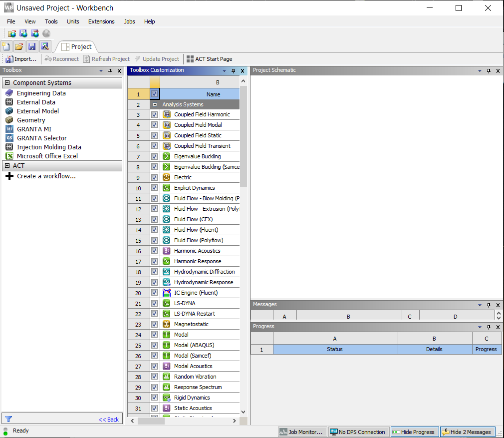The height and width of the screenshot is (438, 504).
Task: Uncheck the Coupled Field Harmonic checkbox
Action: point(155,114)
